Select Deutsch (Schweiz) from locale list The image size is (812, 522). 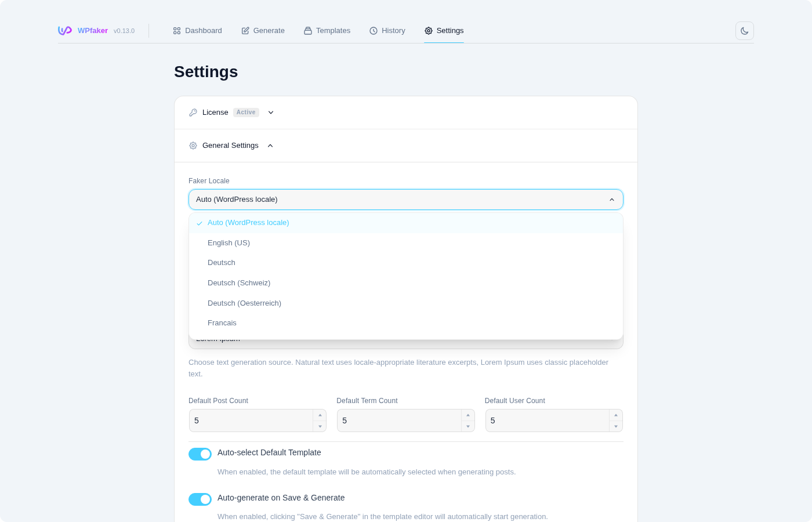[x=239, y=283]
